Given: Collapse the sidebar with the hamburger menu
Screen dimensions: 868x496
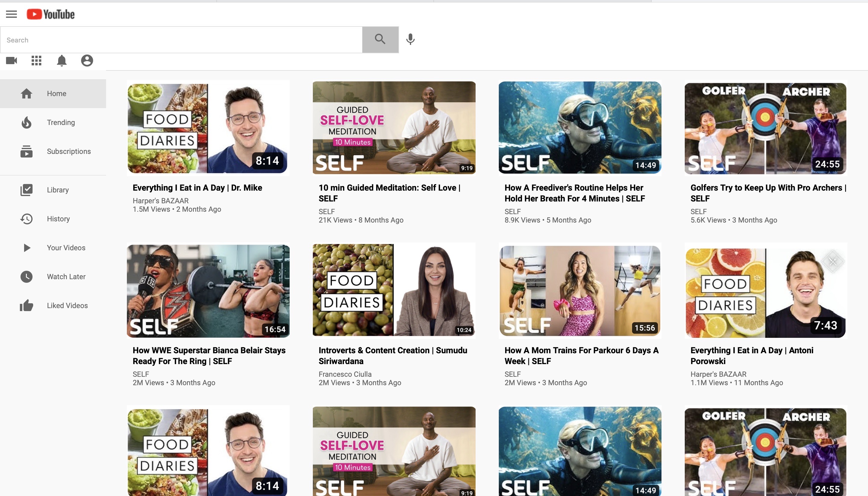Looking at the screenshot, I should 11,14.
